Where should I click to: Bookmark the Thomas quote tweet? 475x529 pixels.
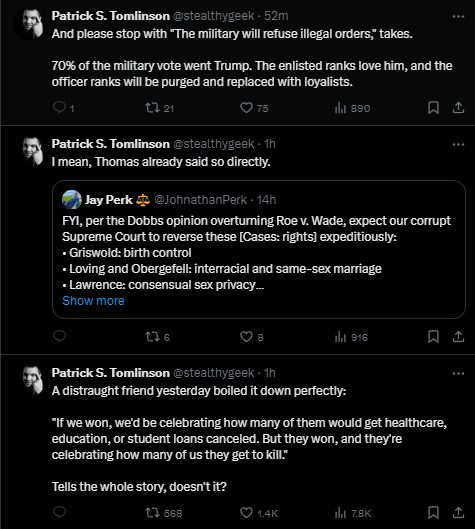click(x=433, y=337)
